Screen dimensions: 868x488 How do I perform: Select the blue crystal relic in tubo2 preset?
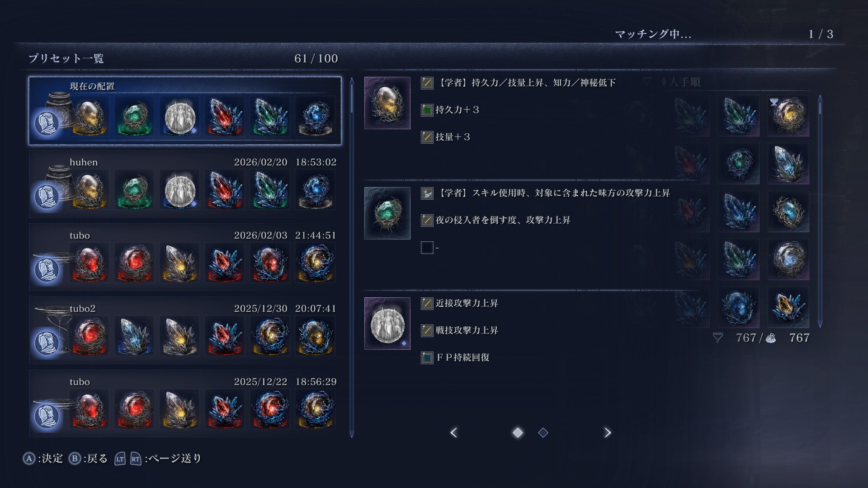(134, 335)
